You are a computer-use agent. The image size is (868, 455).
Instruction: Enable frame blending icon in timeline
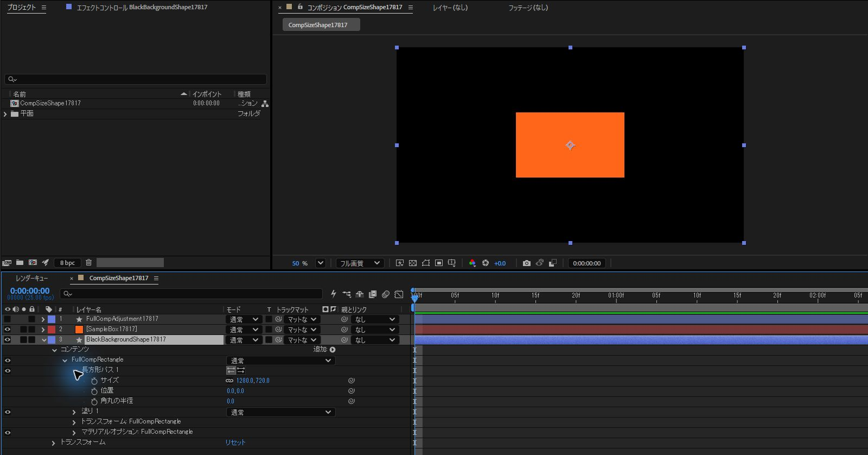pos(373,294)
